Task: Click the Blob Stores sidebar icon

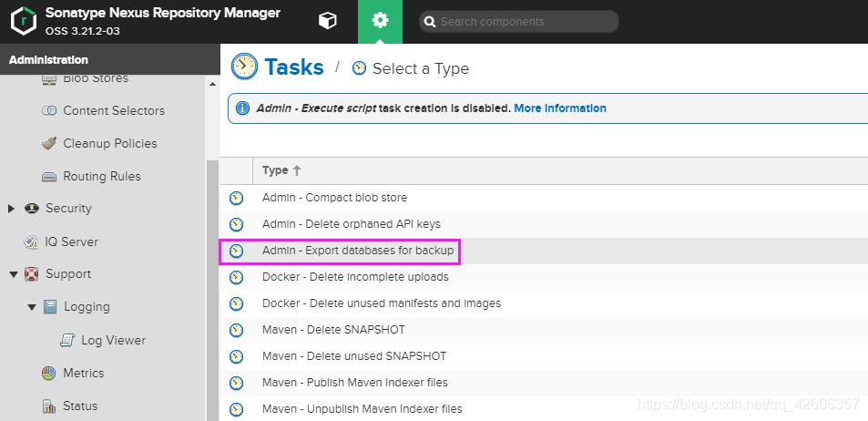Action: point(49,78)
